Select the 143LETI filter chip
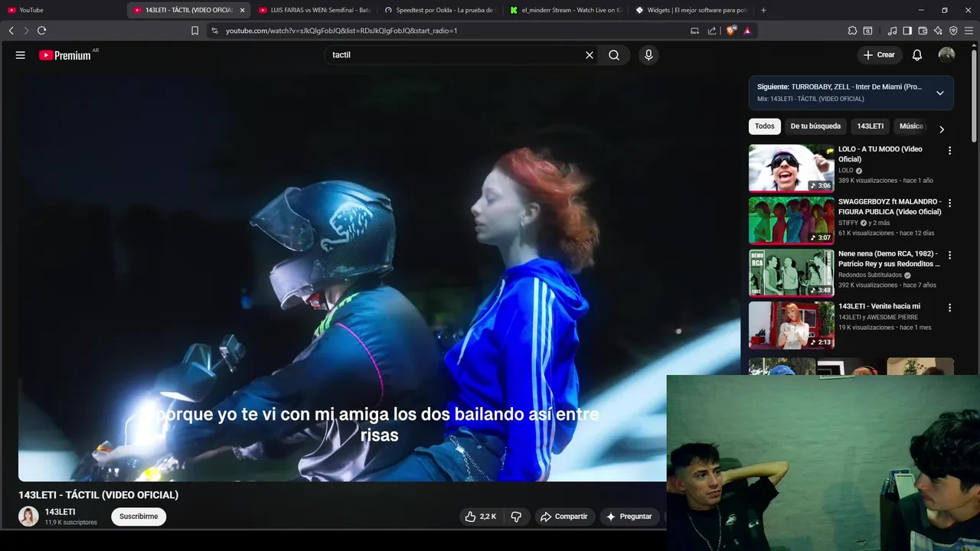Screen dimensions: 980x551 [x=870, y=126]
